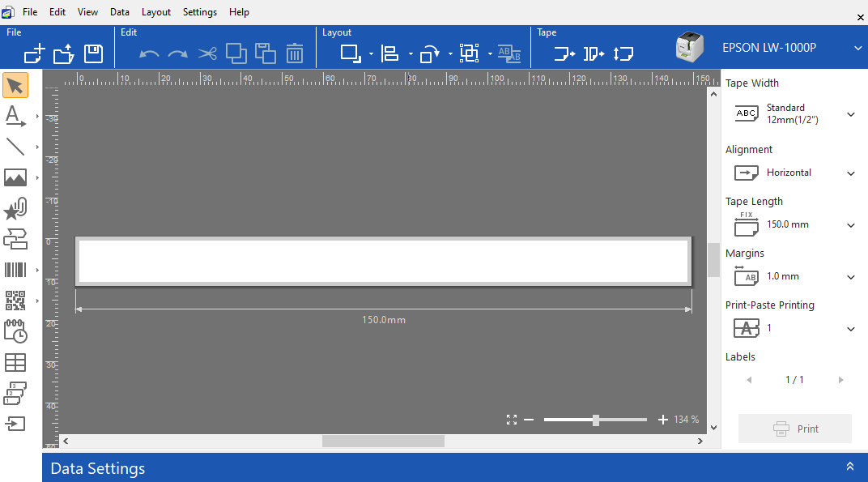Click the align objects icon

tap(389, 53)
